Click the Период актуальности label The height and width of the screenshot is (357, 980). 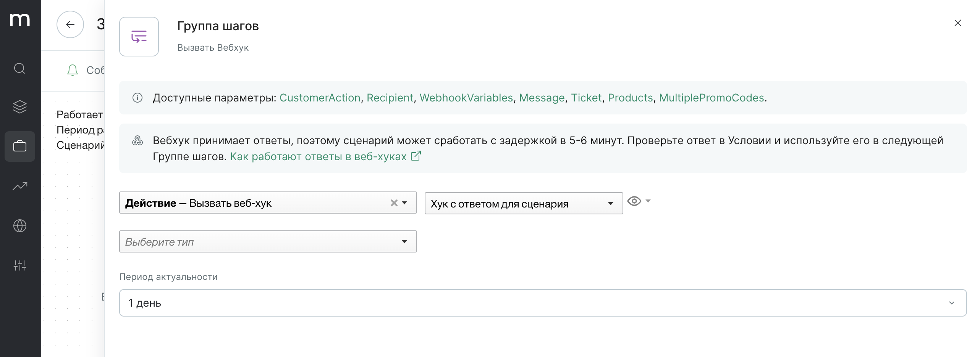[168, 277]
